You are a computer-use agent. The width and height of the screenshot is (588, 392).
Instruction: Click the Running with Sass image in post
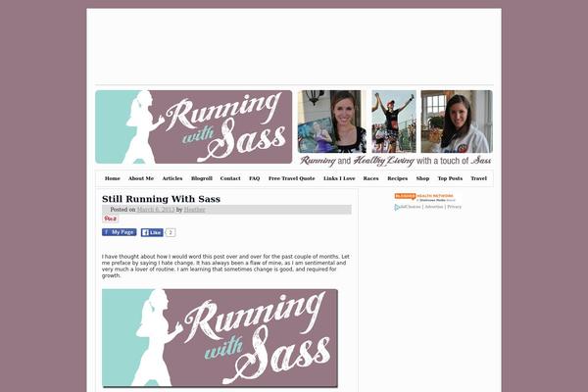220,338
